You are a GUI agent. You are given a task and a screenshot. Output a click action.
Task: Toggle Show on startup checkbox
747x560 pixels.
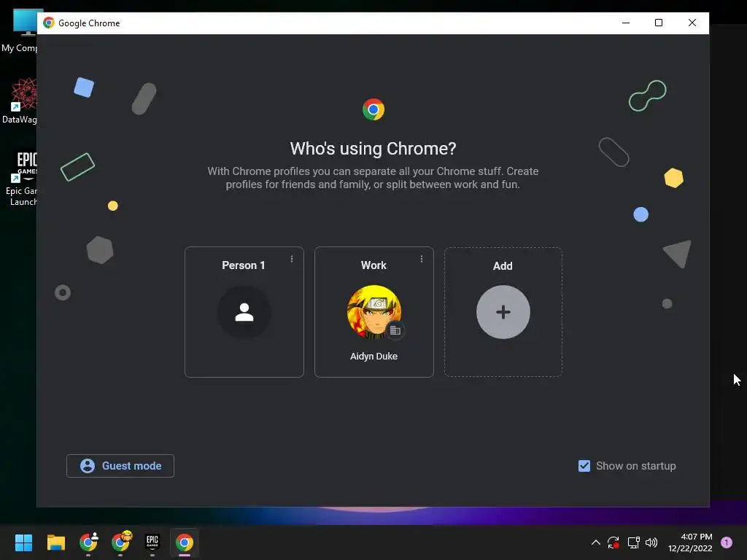coord(584,466)
